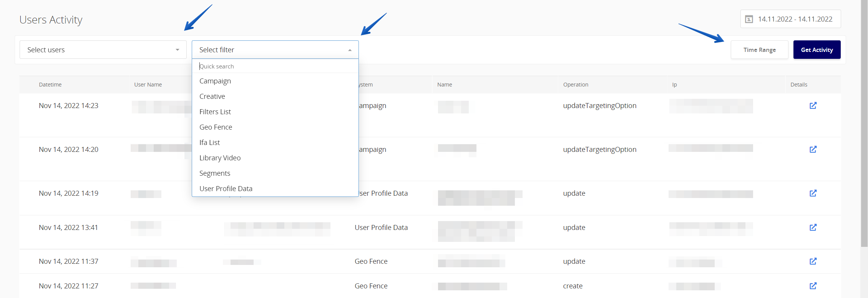Expand the Select users dropdown
The width and height of the screenshot is (868, 298).
click(103, 50)
